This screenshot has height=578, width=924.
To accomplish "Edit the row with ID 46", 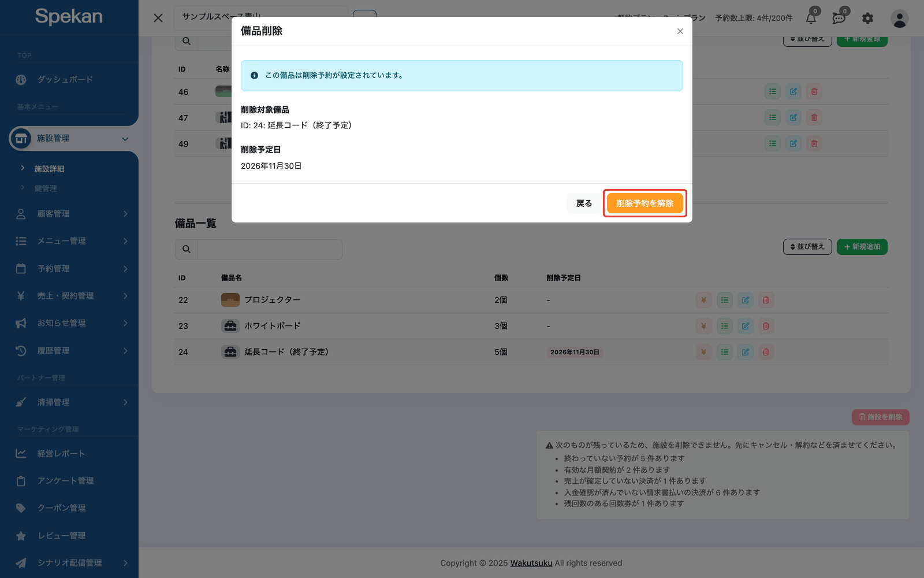I will [x=793, y=91].
